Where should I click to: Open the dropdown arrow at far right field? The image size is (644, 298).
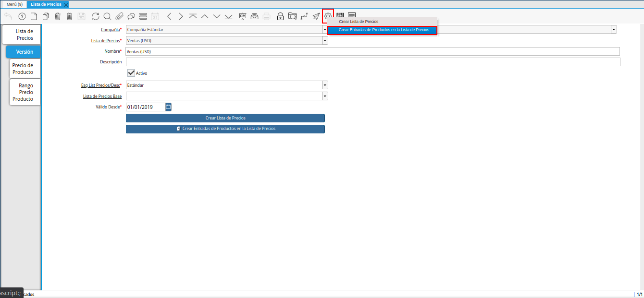point(614,29)
